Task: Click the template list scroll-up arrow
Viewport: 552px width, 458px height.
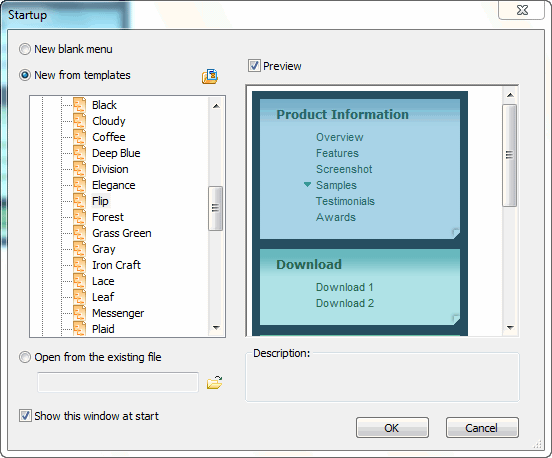Action: (216, 106)
